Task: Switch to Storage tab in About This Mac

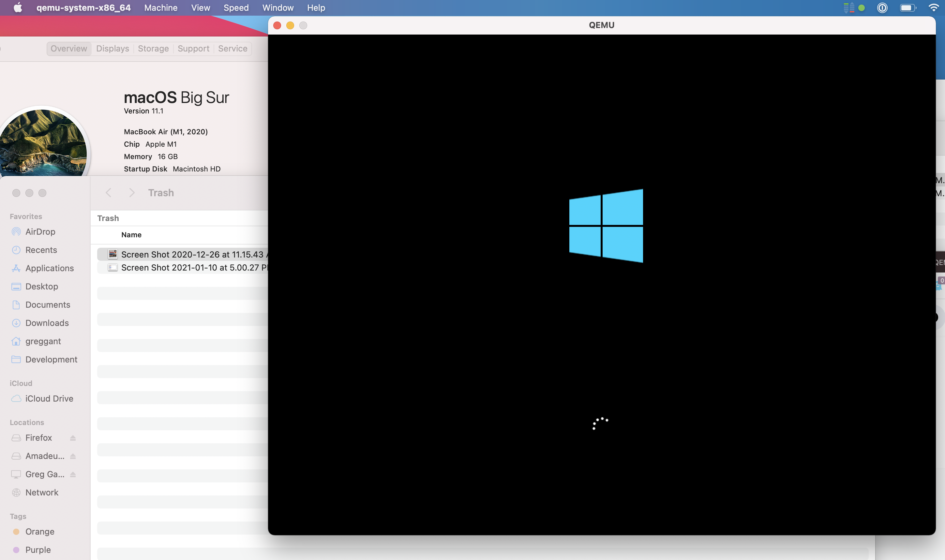Action: [153, 49]
